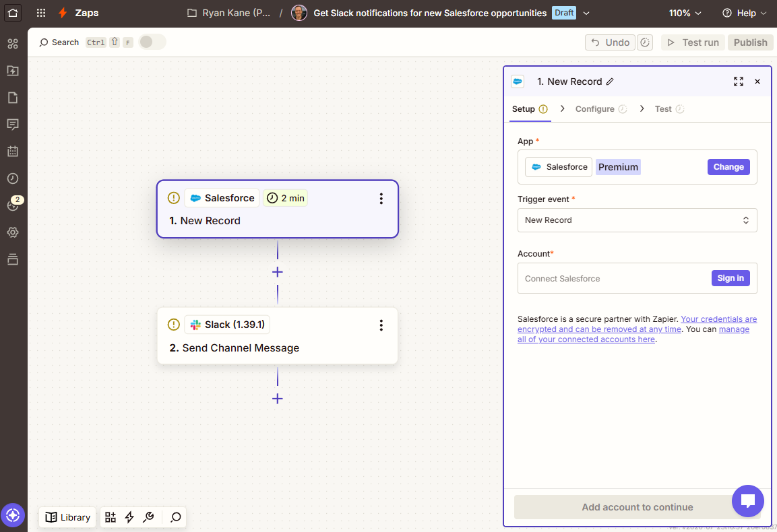The width and height of the screenshot is (777, 532).
Task: Open three-dot menu on Slack step
Action: coord(381,325)
